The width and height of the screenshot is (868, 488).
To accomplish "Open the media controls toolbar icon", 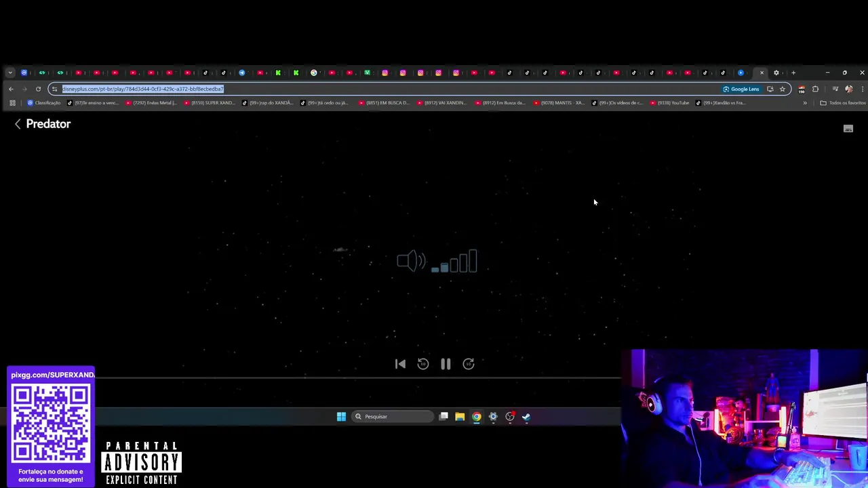I will (835, 89).
